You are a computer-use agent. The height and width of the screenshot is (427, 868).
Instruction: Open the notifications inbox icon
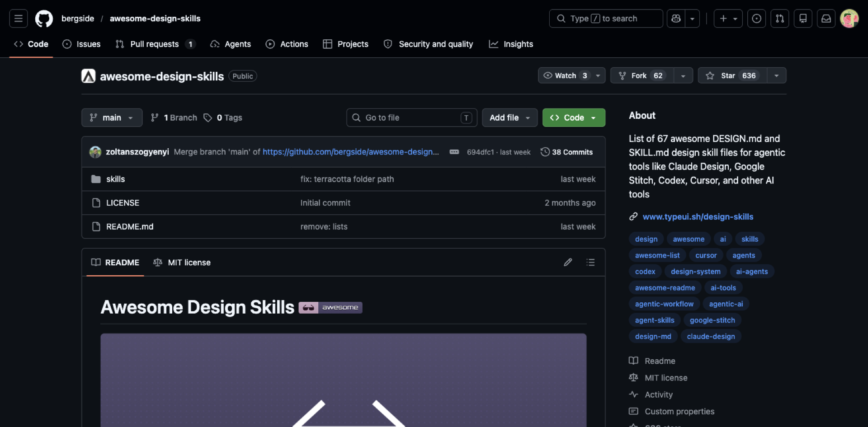point(826,19)
